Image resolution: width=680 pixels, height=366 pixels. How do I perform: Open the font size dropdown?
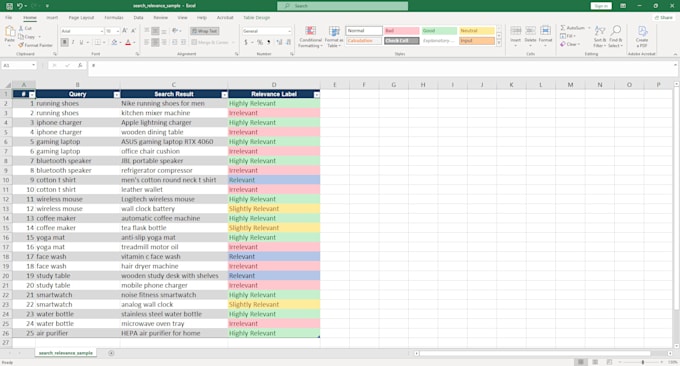pos(118,31)
